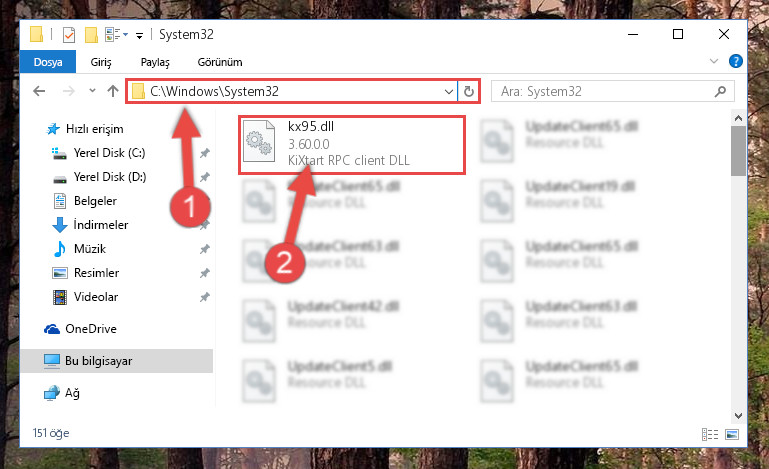Select the kx95.dll file
The width and height of the screenshot is (769, 469).
pyautogui.click(x=352, y=145)
